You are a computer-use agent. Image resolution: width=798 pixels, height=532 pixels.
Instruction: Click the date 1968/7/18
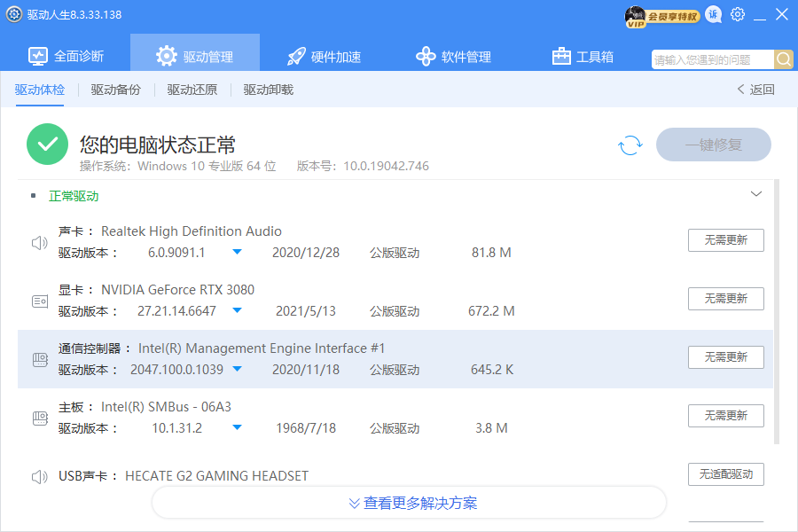coord(306,428)
